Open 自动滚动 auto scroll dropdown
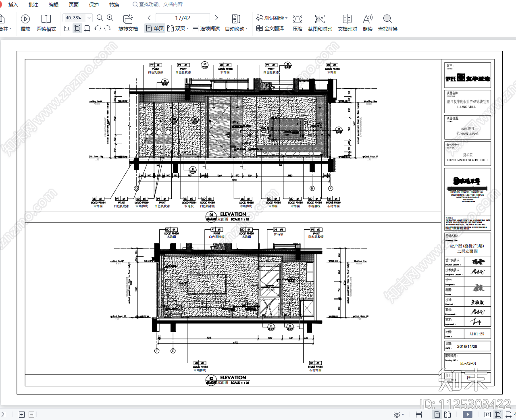The height and width of the screenshot is (420, 516). (236, 23)
